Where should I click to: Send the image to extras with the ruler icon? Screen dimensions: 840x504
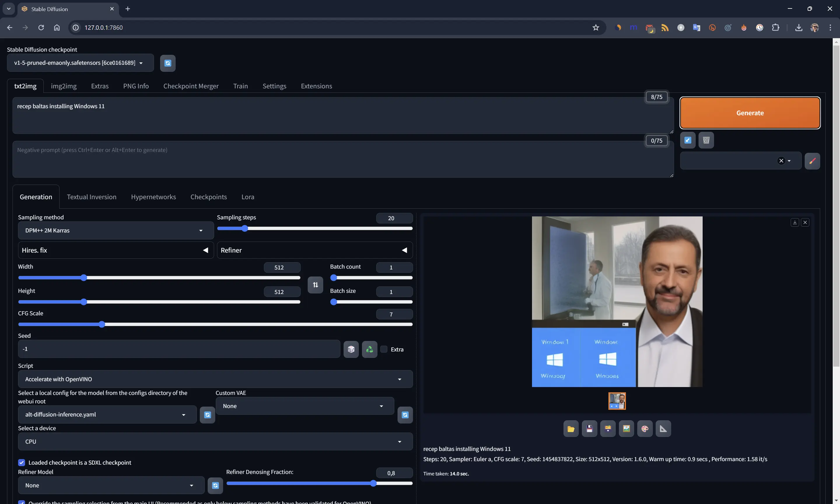tap(664, 429)
